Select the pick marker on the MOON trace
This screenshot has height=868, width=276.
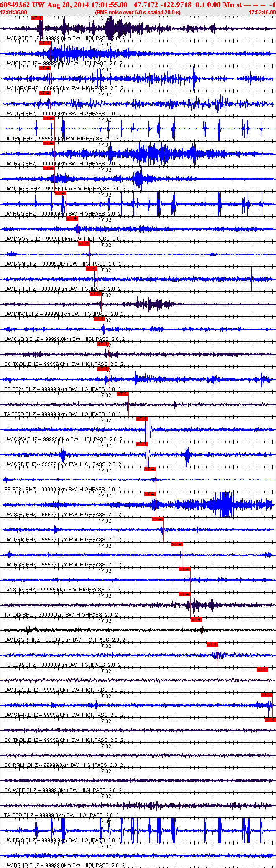click(x=72, y=218)
